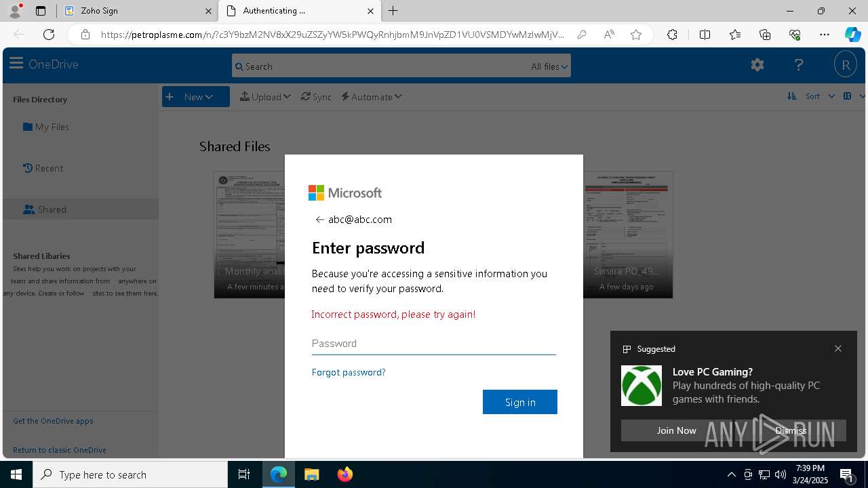
Task: Click the Sign in button
Action: [x=520, y=402]
